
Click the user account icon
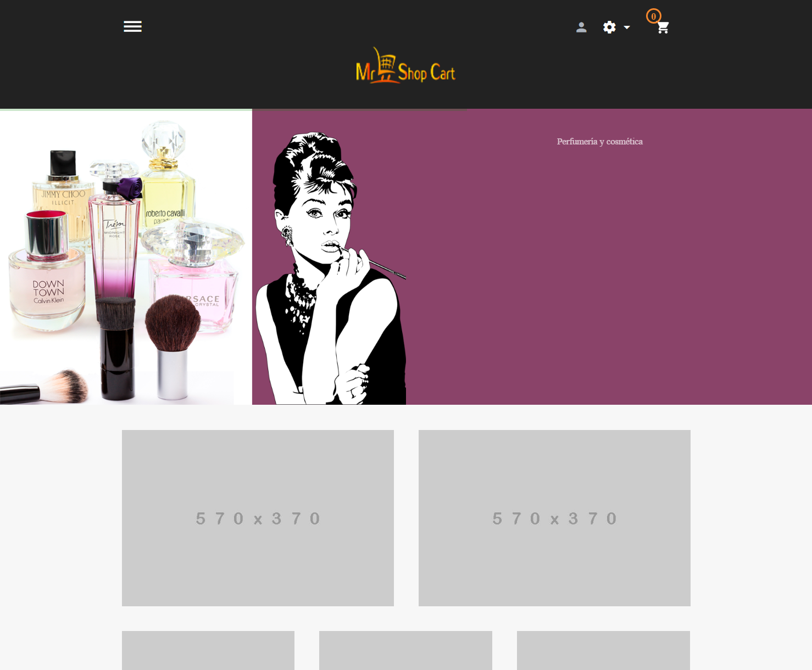pyautogui.click(x=581, y=27)
